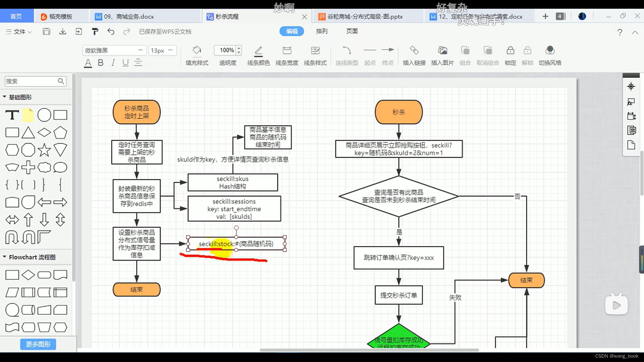Click the download icon in the toolbar
This screenshot has height=362, width=644.
click(x=63, y=32)
